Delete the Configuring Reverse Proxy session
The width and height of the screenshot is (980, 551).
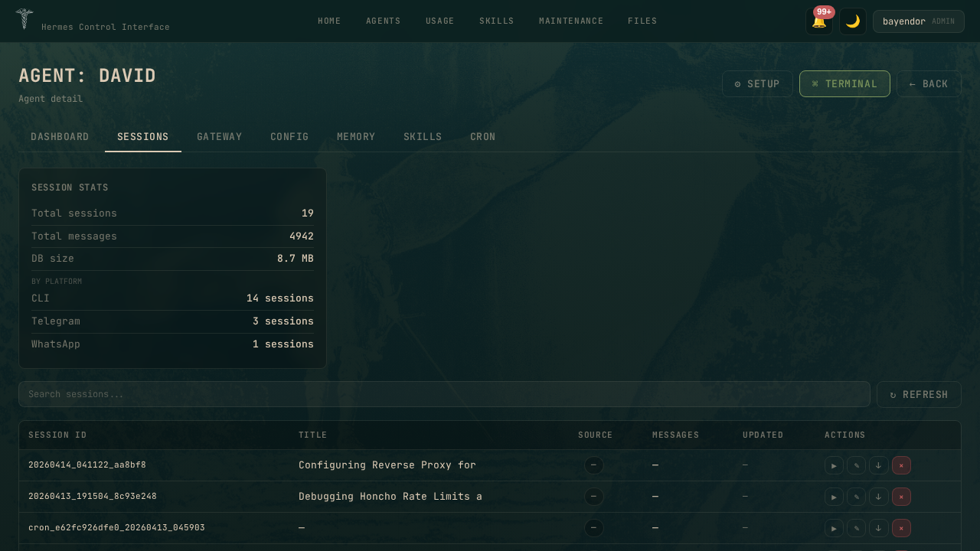coord(901,465)
